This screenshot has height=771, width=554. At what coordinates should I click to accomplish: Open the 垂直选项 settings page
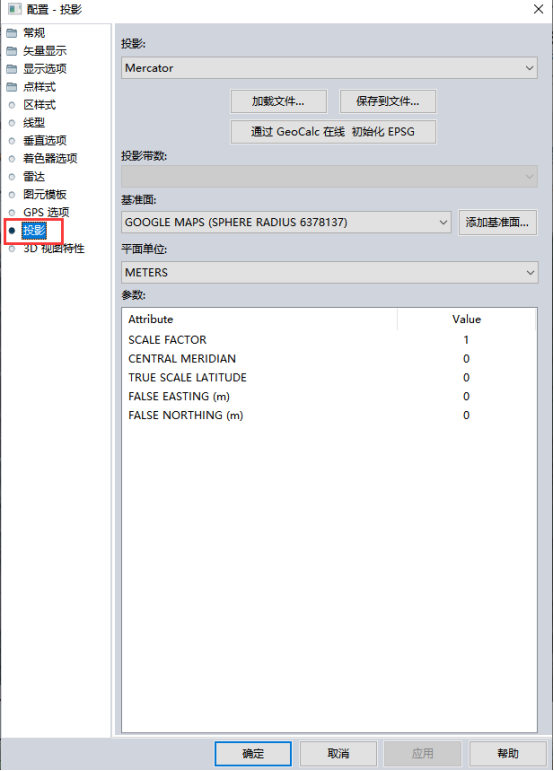45,141
